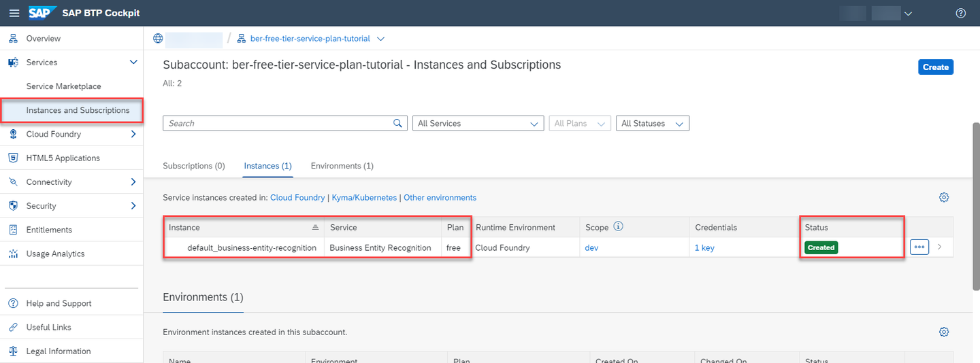This screenshot has width=980, height=363.
Task: Open the three-dots actions menu for instance
Action: tap(919, 247)
